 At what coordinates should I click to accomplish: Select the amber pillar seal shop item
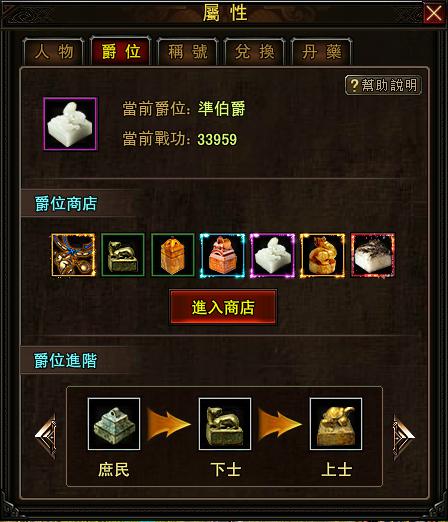pyautogui.click(x=173, y=255)
